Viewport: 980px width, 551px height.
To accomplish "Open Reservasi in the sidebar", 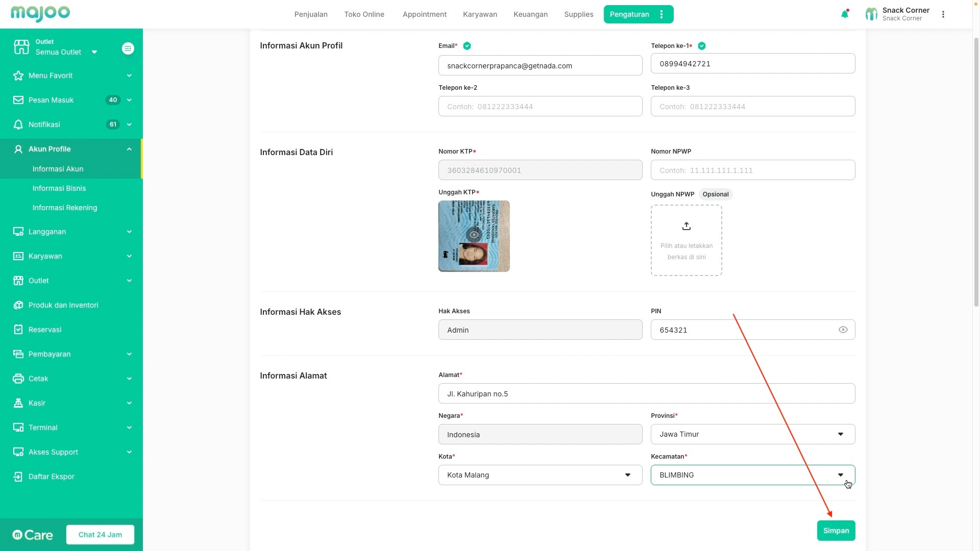I will click(45, 330).
